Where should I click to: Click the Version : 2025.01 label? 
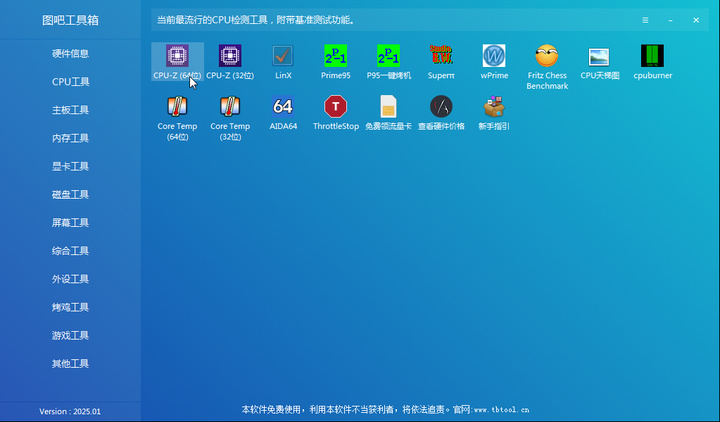pyautogui.click(x=70, y=411)
